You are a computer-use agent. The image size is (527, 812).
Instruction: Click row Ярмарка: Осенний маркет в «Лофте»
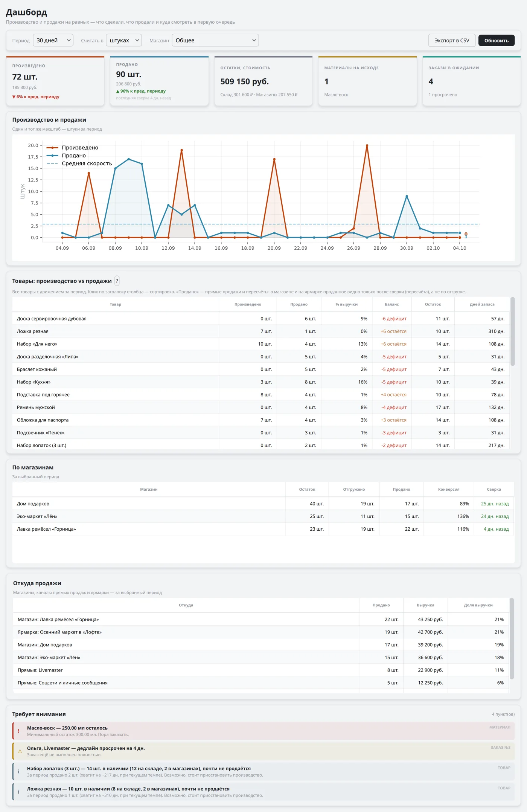click(x=261, y=632)
